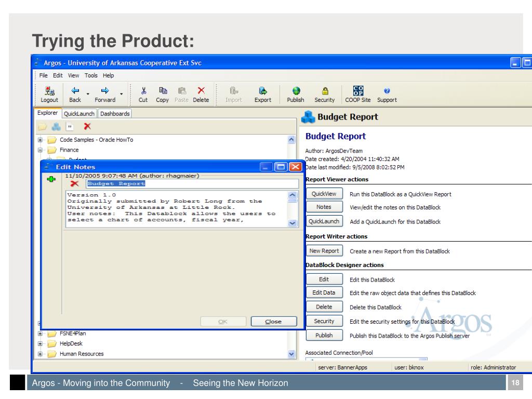Open the Back history dropdown arrow
Screen dimensions: 532x399
[88, 94]
